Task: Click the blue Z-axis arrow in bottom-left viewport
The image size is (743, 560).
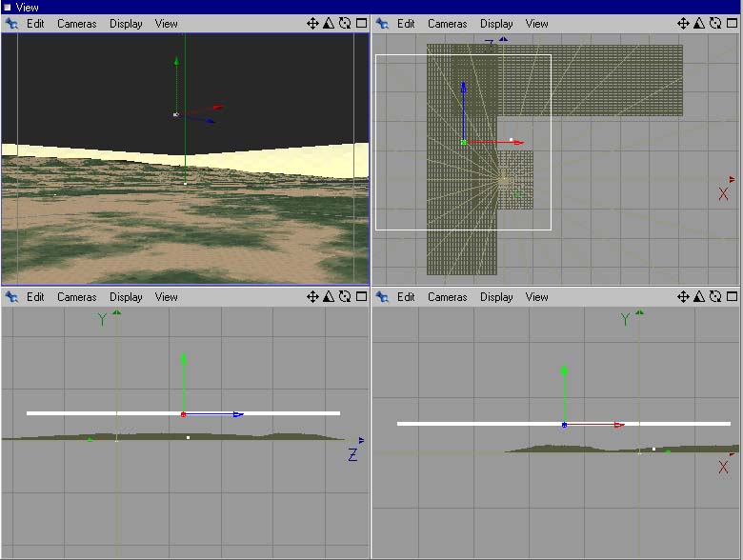Action: 237,414
